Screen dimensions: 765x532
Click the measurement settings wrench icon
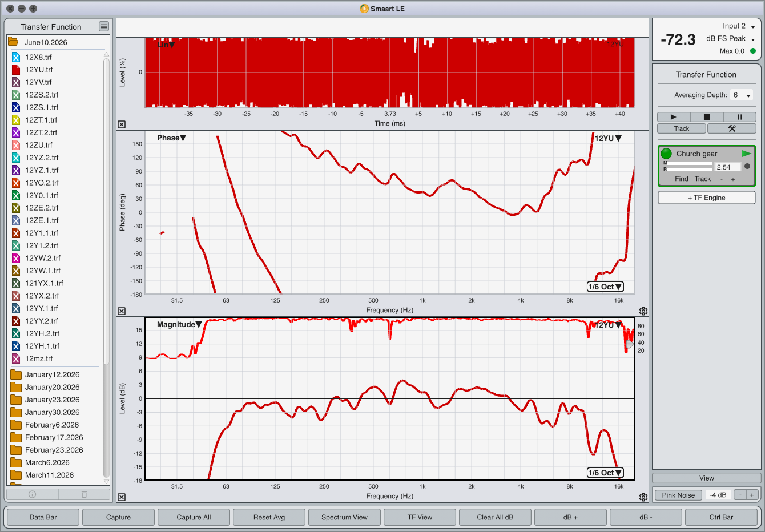732,128
